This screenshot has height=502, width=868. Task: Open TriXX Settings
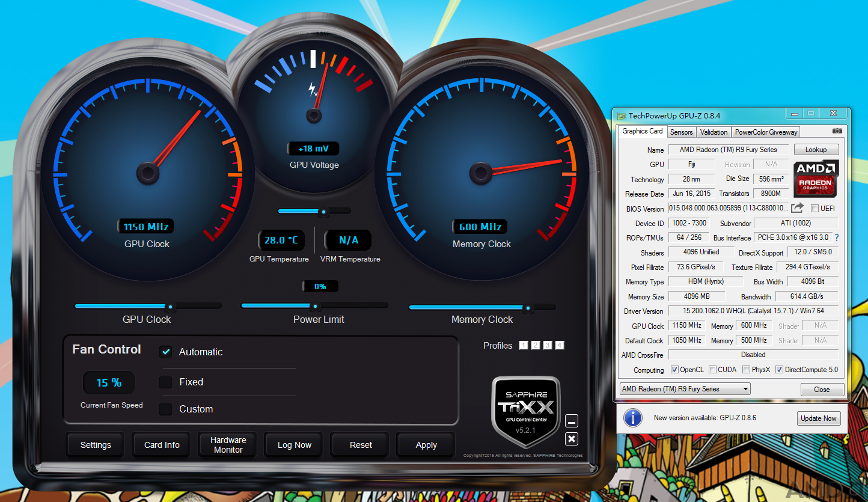tap(96, 445)
